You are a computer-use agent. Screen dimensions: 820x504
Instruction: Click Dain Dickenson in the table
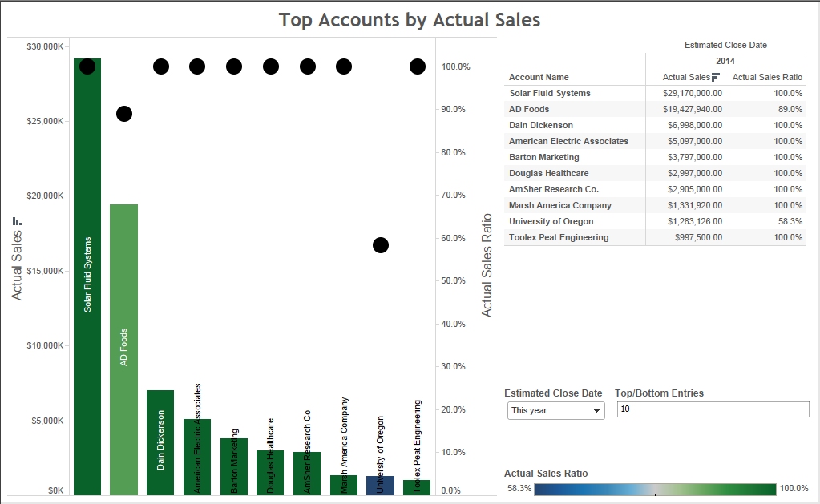pos(541,126)
